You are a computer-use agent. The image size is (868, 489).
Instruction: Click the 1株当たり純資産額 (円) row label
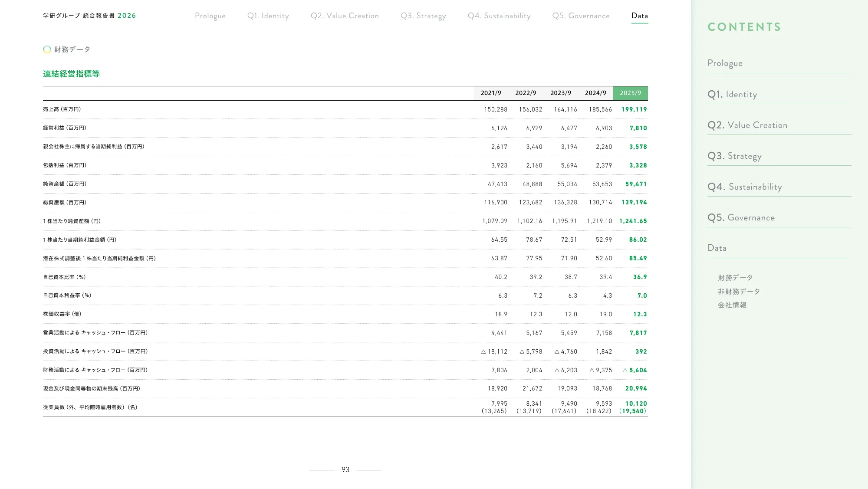click(72, 221)
